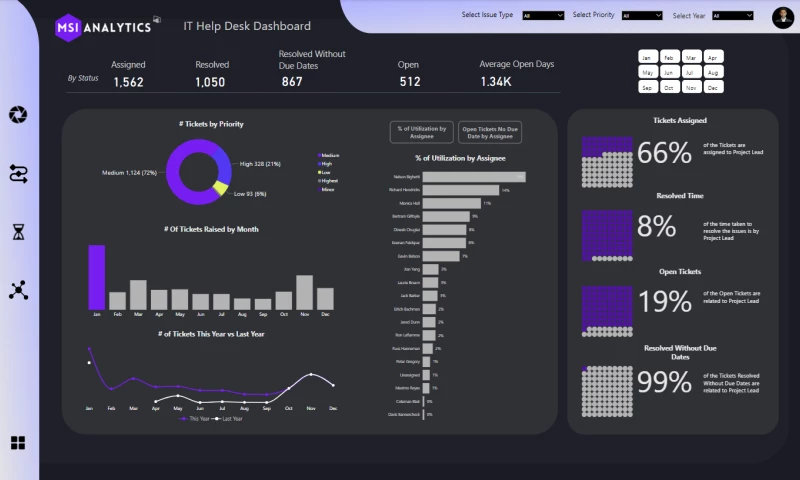Click the camera aperture icon in sidebar
This screenshot has width=800, height=480.
point(18,115)
